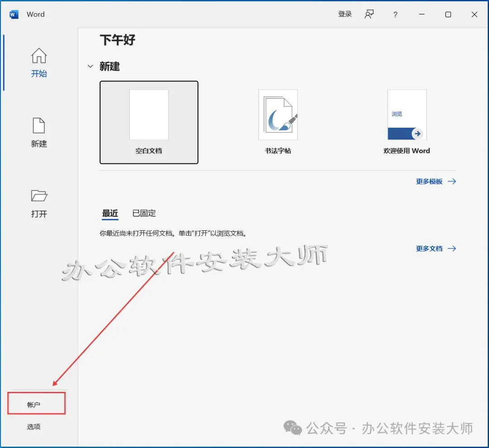Image resolution: width=489 pixels, height=448 pixels.
Task: Click the 你最近尚未打开任何文档 message
Action: [174, 233]
